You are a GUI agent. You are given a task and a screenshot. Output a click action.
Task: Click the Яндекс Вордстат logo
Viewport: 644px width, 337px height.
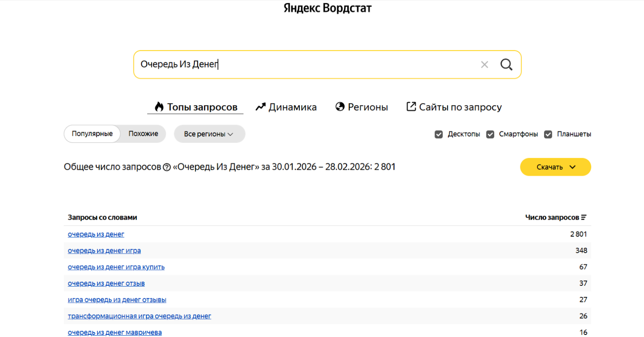coord(327,8)
